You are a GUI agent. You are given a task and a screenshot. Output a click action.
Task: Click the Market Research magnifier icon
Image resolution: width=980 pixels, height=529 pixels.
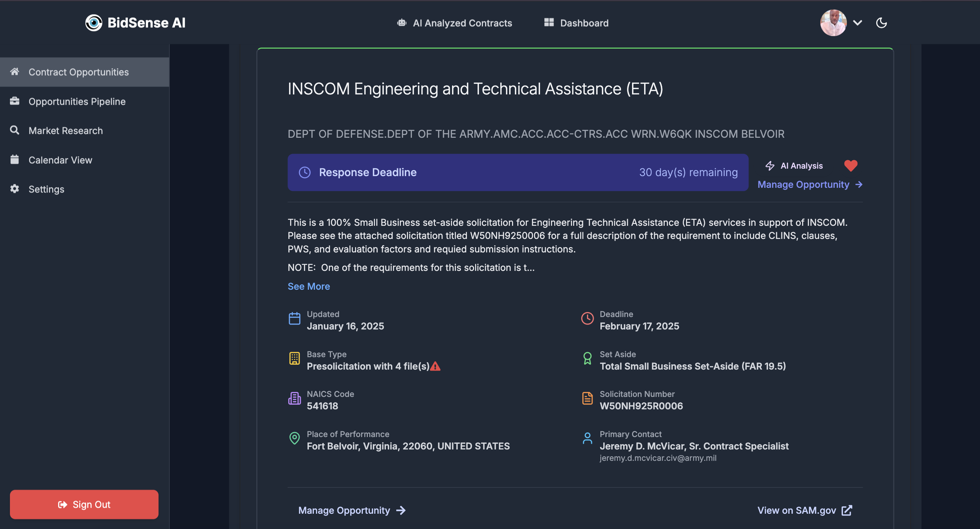click(x=15, y=130)
